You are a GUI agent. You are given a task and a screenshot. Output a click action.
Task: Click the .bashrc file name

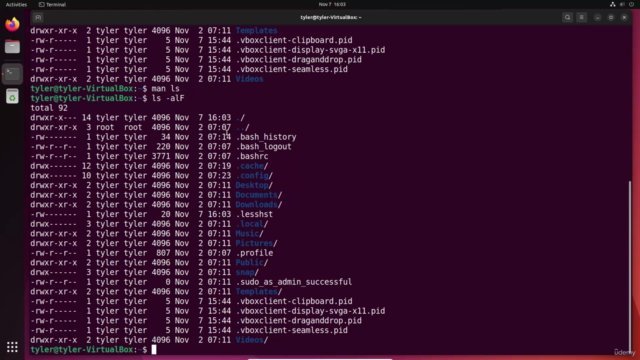point(252,156)
